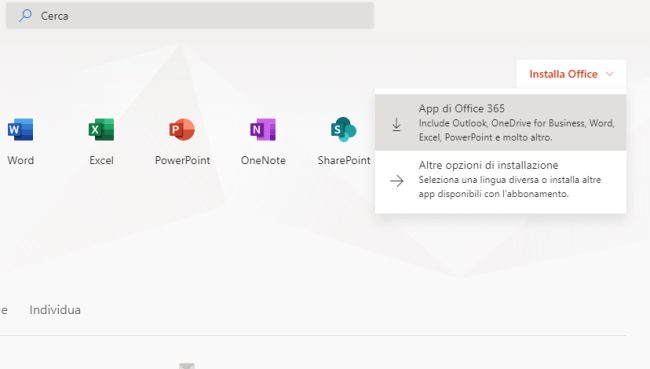Image resolution: width=650 pixels, height=369 pixels.
Task: Launch the Excel app icon
Action: coord(101,129)
